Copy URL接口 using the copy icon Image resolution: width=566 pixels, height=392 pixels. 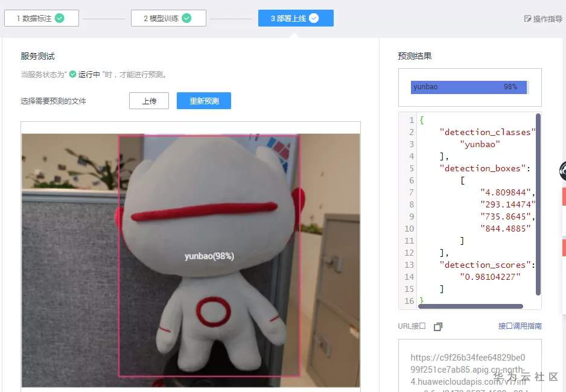pos(438,326)
